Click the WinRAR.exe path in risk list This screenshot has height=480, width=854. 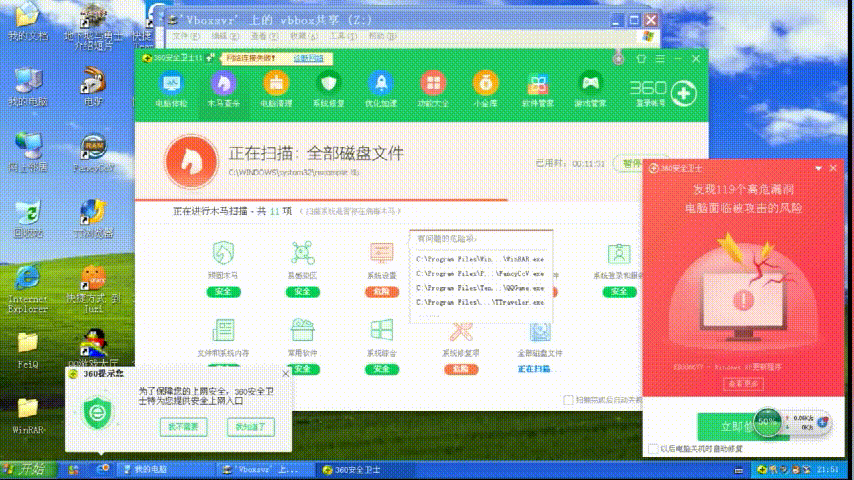tap(480, 259)
